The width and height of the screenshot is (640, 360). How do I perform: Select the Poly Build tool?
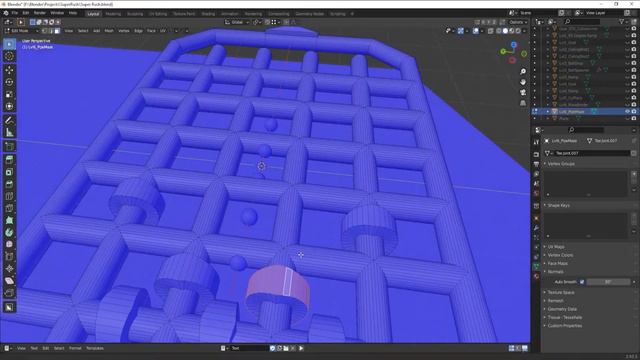point(9,220)
